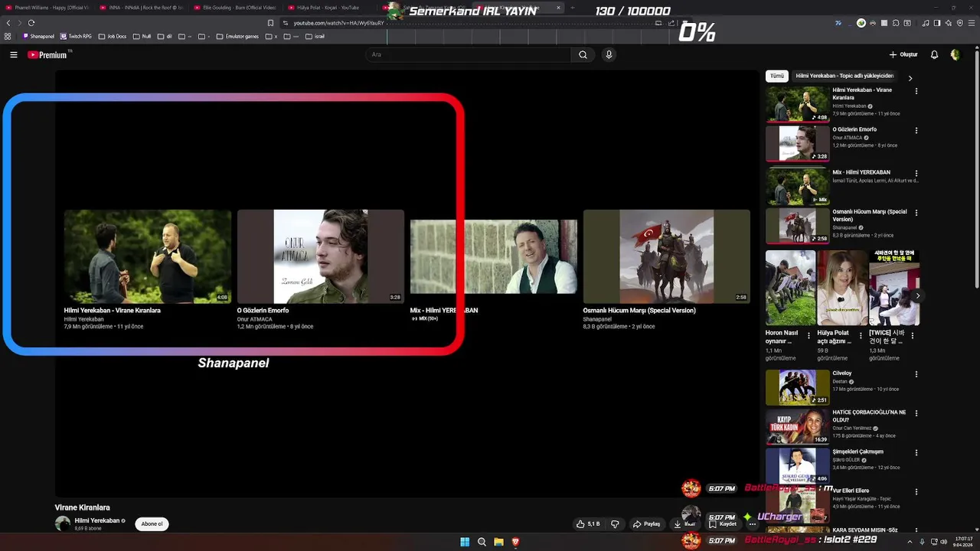The width and height of the screenshot is (980, 551).
Task: Click the youtube.com address bar URL
Action: [x=338, y=23]
